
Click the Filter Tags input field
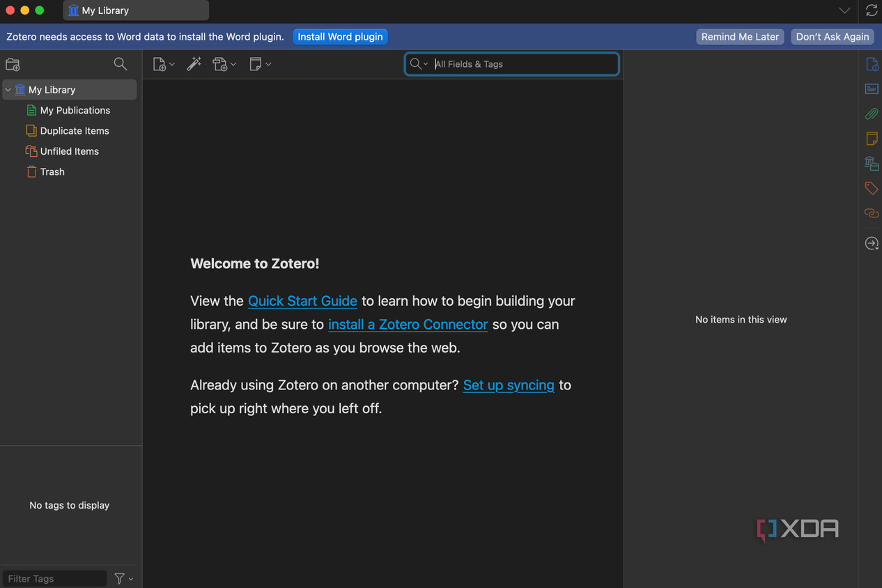(x=54, y=579)
